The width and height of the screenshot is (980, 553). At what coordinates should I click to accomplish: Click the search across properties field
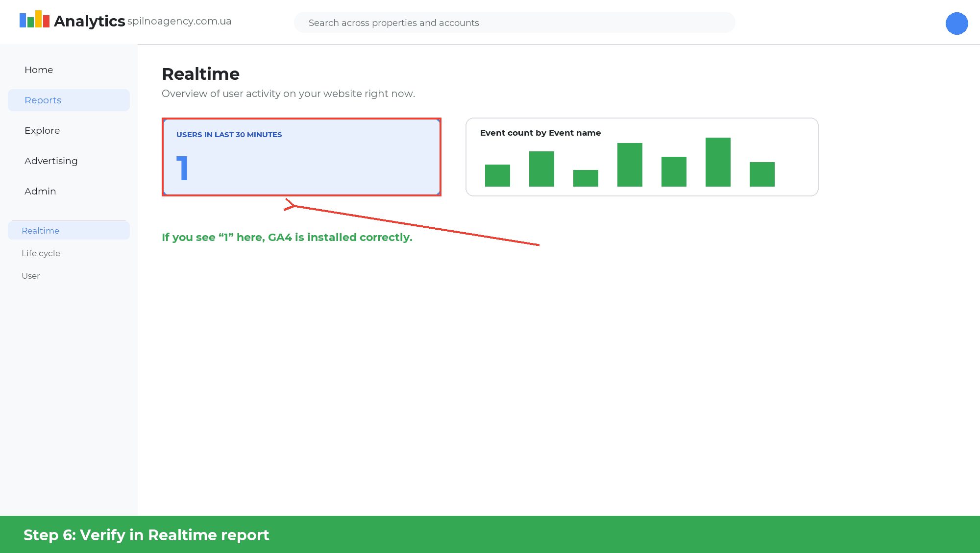[514, 23]
